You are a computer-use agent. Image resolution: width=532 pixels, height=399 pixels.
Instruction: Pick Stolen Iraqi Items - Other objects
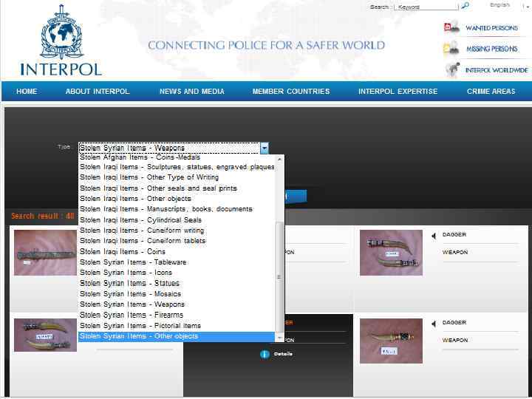tap(177, 199)
